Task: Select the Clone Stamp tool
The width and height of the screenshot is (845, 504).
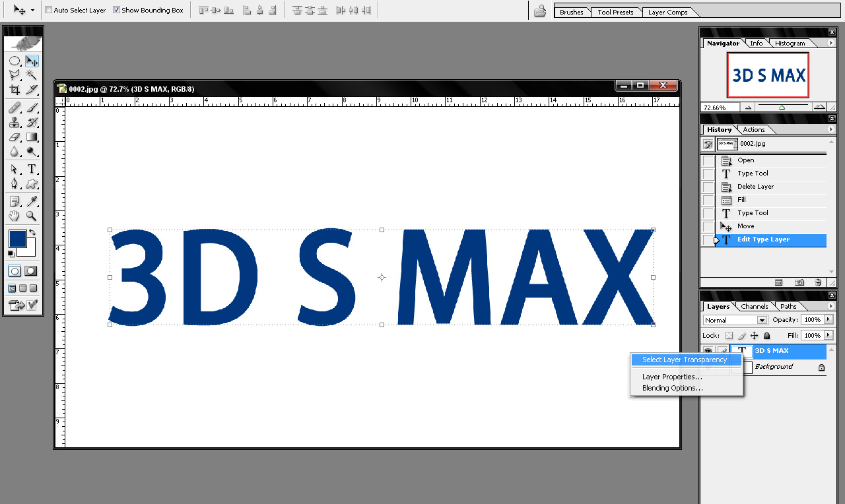Action: click(15, 122)
